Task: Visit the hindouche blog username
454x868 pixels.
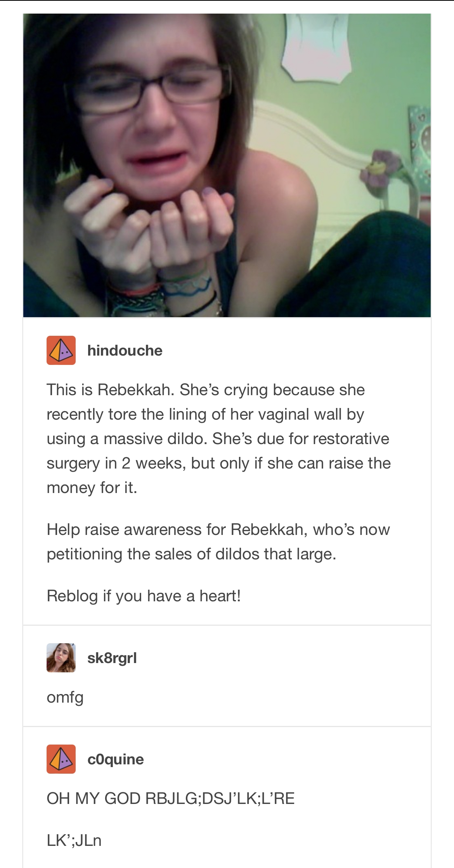Action: tap(125, 351)
